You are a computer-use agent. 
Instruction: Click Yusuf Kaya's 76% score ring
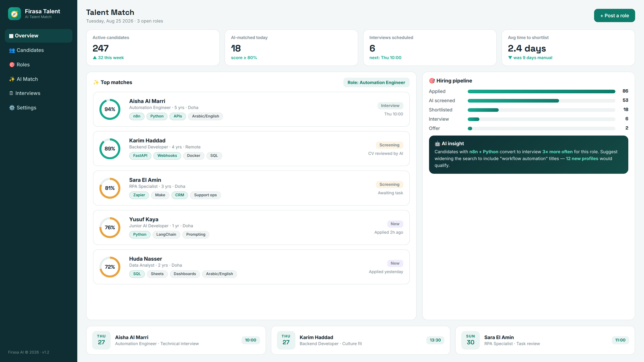[x=110, y=228]
